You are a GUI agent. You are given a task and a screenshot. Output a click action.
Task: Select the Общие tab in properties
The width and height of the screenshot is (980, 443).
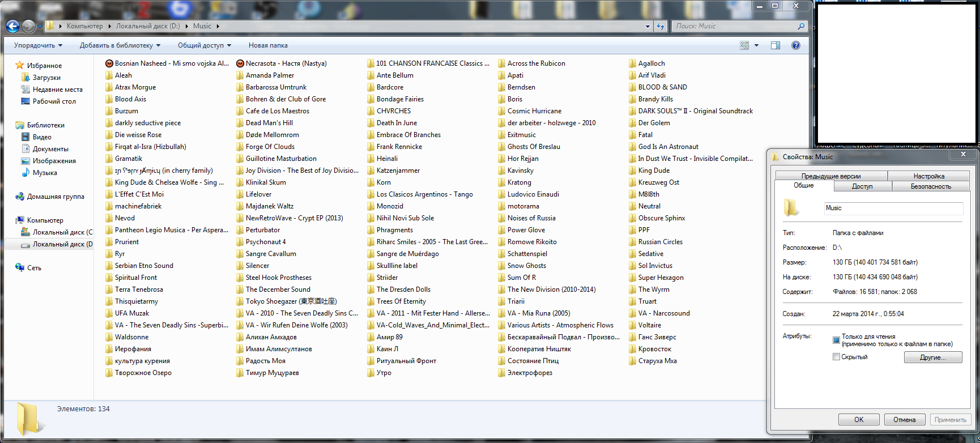pos(804,185)
